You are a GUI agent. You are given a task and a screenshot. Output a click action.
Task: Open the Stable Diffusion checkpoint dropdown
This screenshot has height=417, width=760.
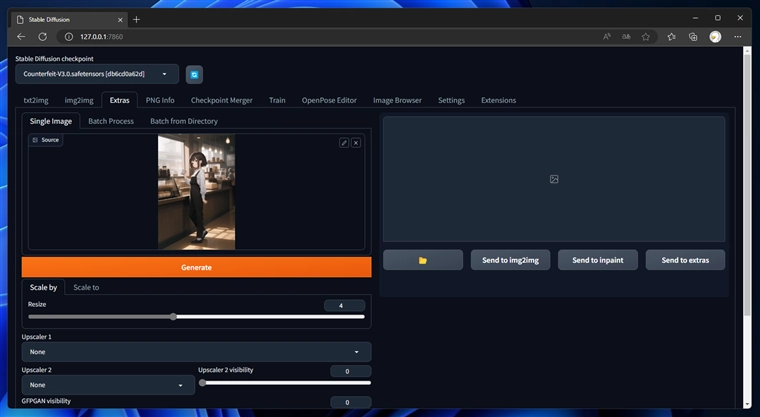(x=97, y=74)
